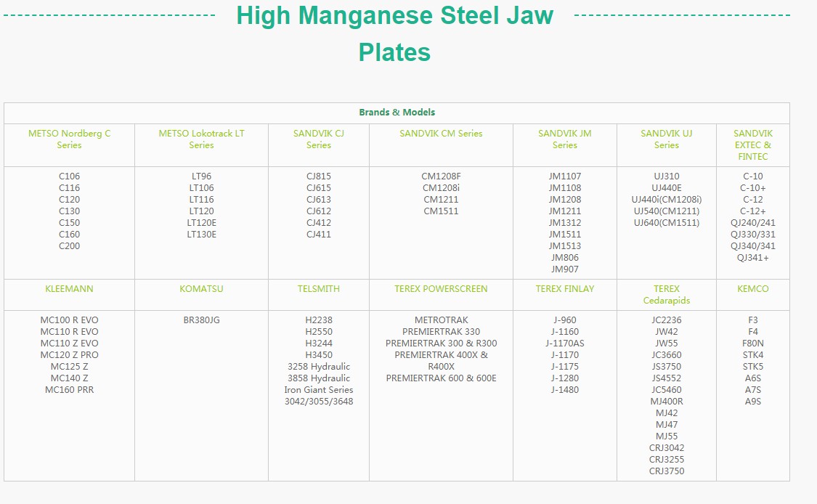Select model JS4552 in Cedarapids list

(667, 378)
